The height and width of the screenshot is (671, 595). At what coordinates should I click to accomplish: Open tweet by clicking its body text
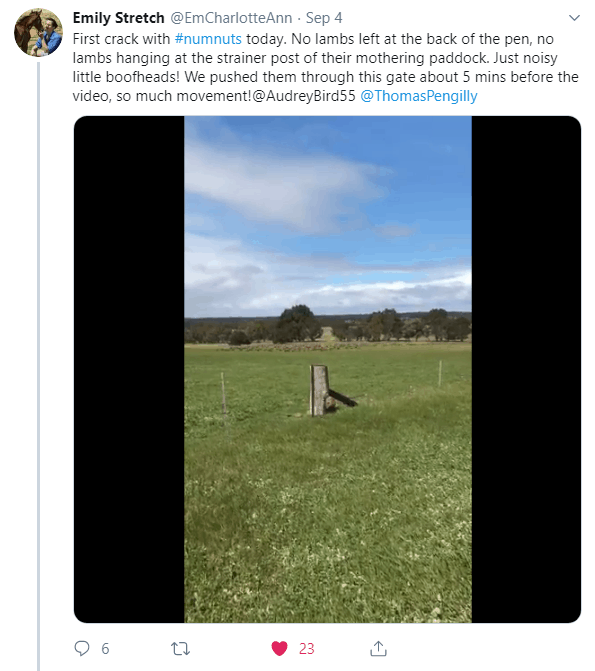[325, 67]
